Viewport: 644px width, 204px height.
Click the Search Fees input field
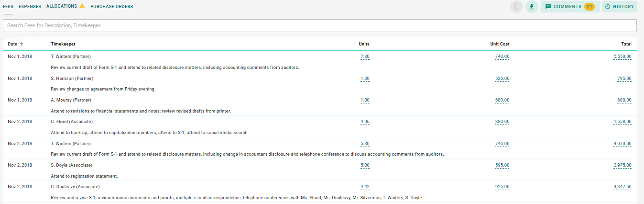pos(319,25)
